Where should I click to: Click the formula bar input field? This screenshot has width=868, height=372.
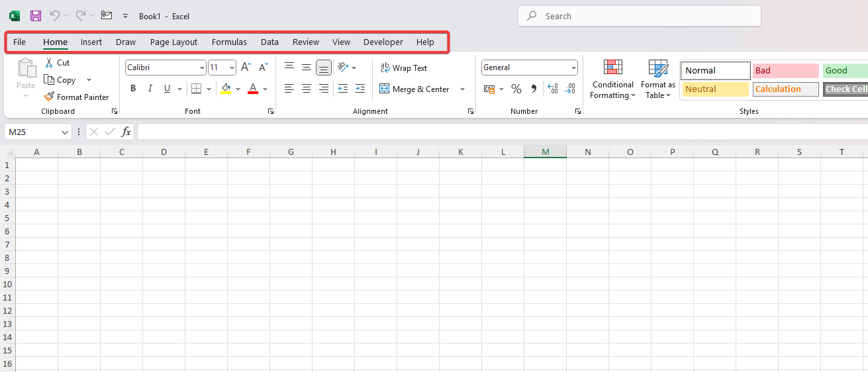pyautogui.click(x=502, y=132)
